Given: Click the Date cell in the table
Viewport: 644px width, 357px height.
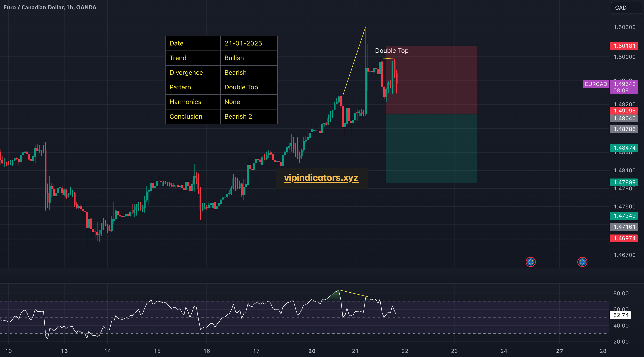Looking at the screenshot, I should point(193,43).
